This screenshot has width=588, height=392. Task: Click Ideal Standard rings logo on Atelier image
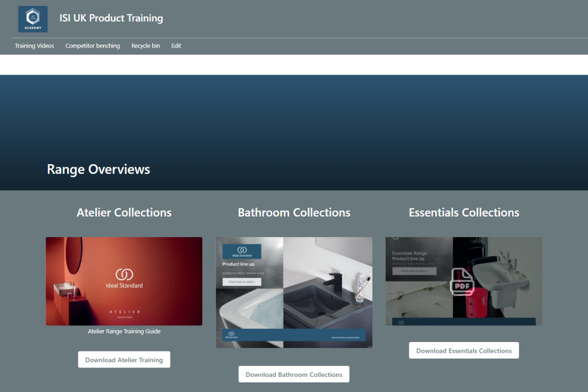click(124, 274)
